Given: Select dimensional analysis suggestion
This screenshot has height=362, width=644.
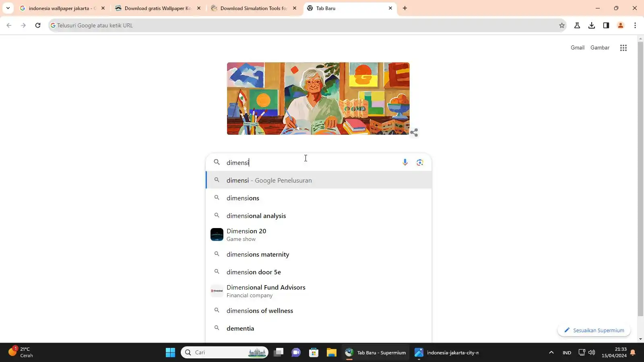Looking at the screenshot, I should pyautogui.click(x=319, y=216).
